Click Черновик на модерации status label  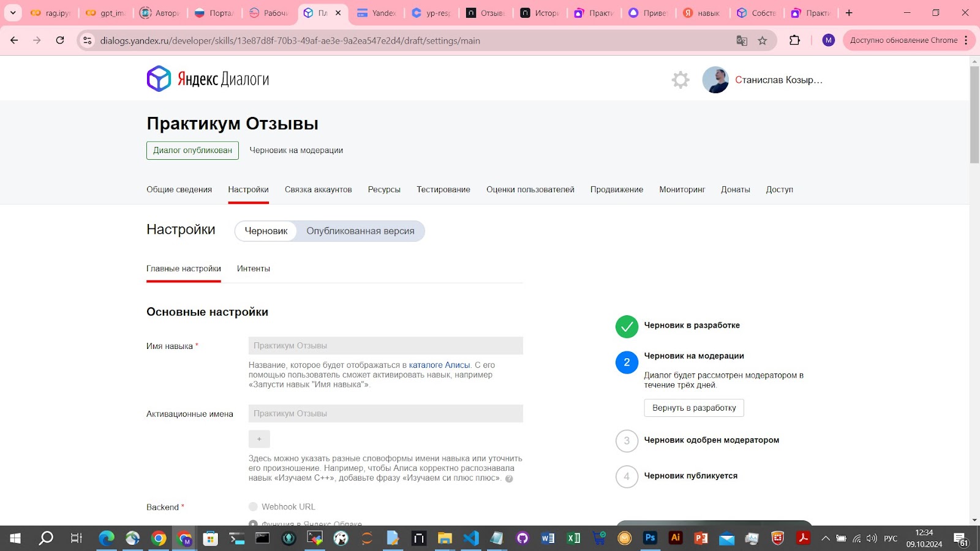pyautogui.click(x=296, y=151)
